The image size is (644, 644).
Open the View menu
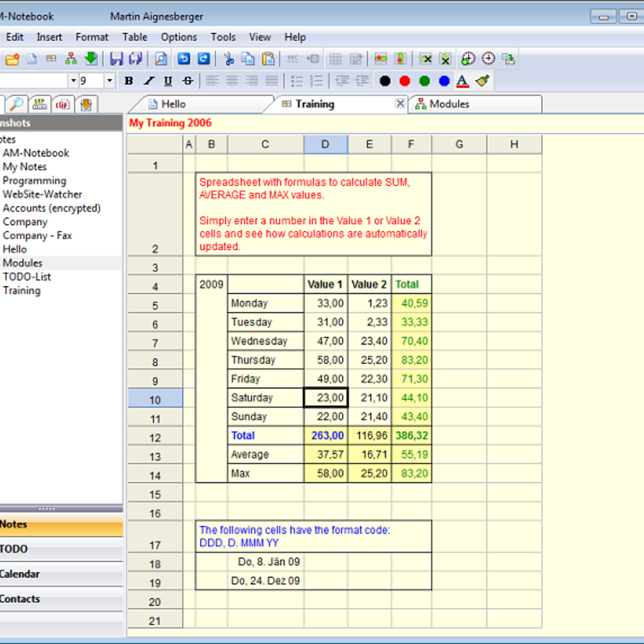click(260, 37)
